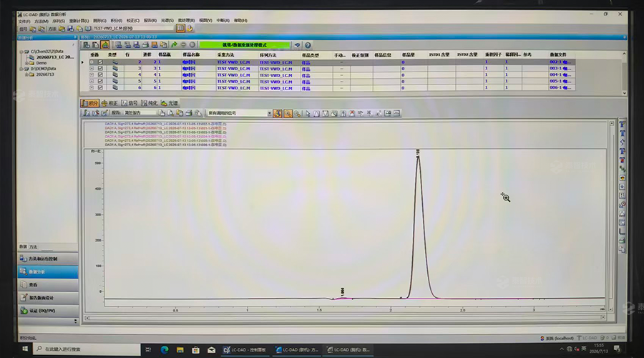Click the zoom-in magnifier tool icon

tap(288, 113)
